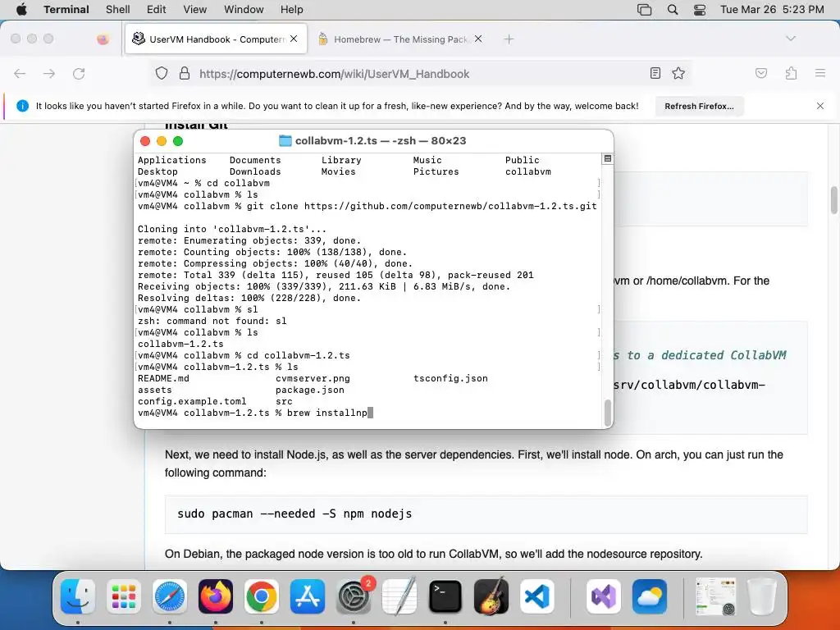Click config.example.toml in Terminal listing
Image resolution: width=840 pixels, height=630 pixels.
192,401
